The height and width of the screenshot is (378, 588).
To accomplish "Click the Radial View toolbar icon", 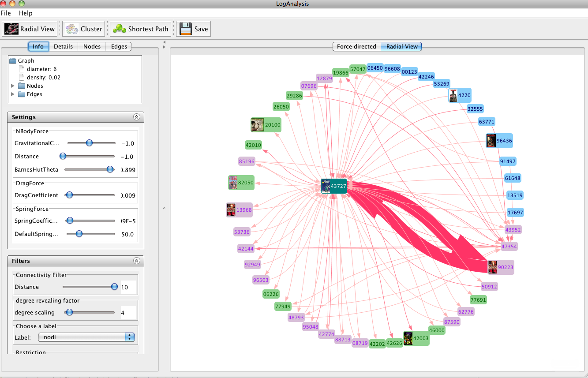I will pos(11,29).
